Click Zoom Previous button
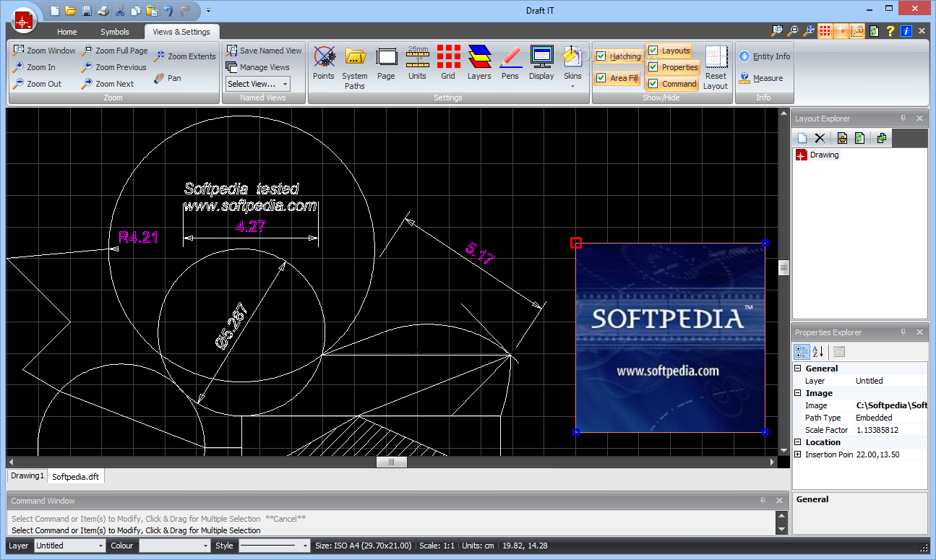This screenshot has height=560, width=936. click(x=113, y=67)
